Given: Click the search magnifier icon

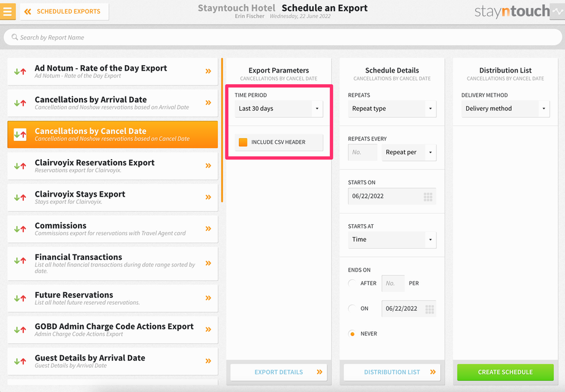Looking at the screenshot, I should (14, 37).
